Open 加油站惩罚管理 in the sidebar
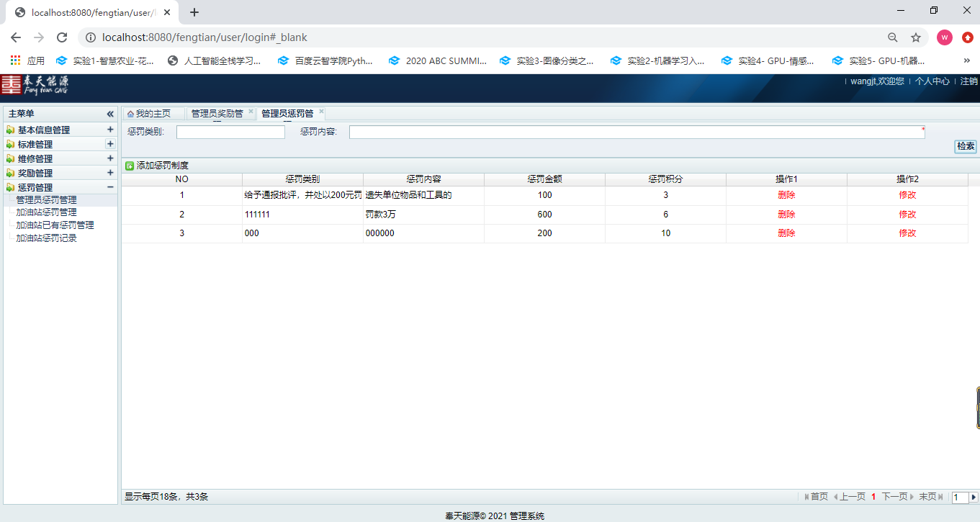Image resolution: width=980 pixels, height=522 pixels. pyautogui.click(x=46, y=212)
